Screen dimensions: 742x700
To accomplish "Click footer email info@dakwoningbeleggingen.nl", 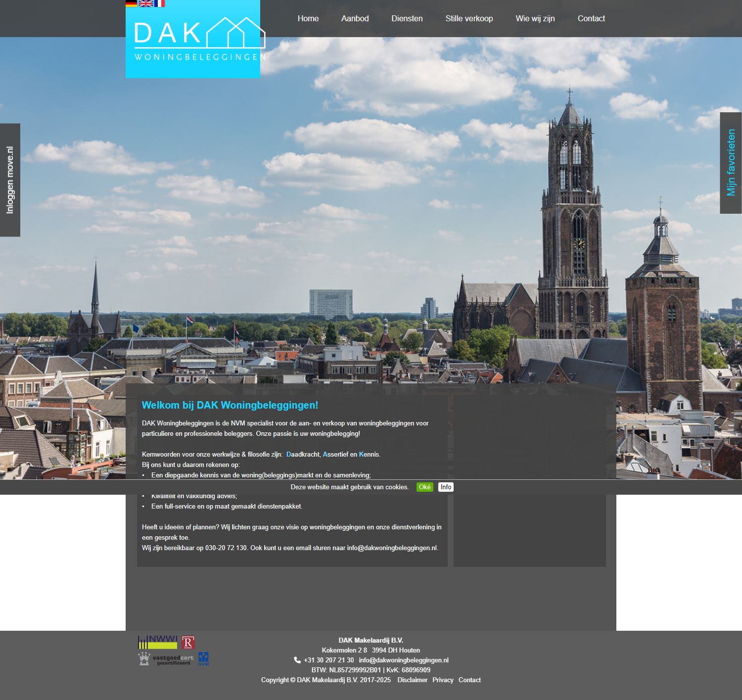I will (x=404, y=660).
